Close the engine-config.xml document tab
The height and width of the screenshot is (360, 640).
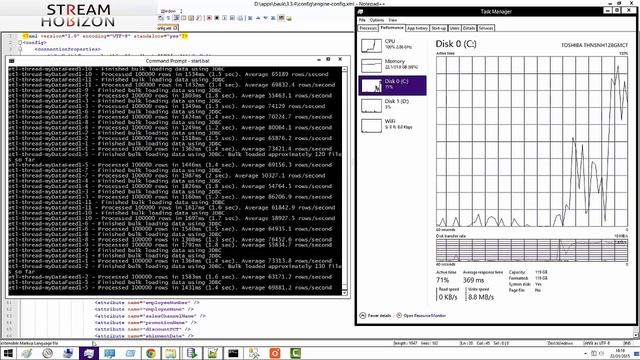(175, 28)
